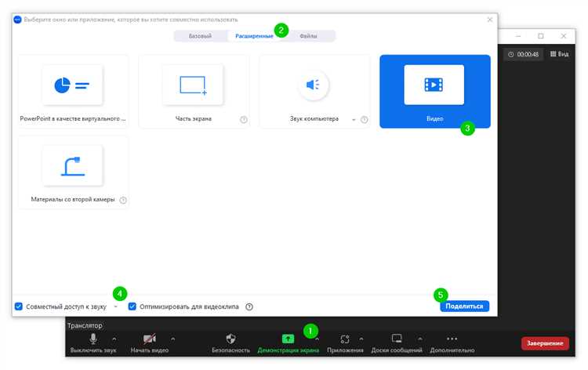Open Вид layout button in meeting window

[559, 54]
